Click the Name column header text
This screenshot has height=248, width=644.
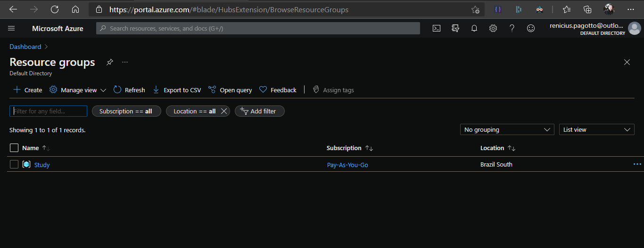click(31, 148)
